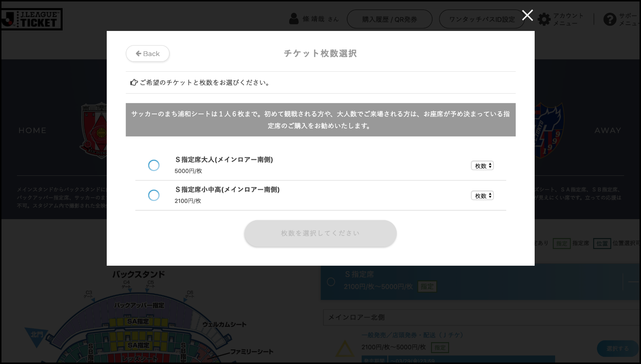Viewport: 641px width, 364px height.
Task: Click バックアッパー指定 area on stadium map
Action: pos(139,305)
